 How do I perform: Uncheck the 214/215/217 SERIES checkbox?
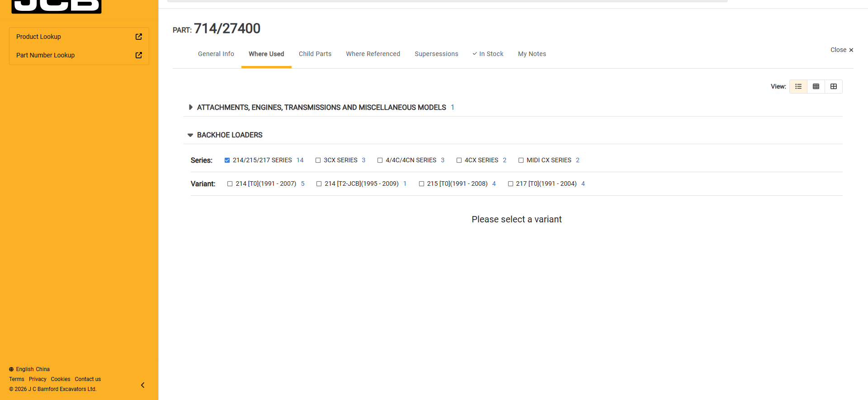pos(227,160)
